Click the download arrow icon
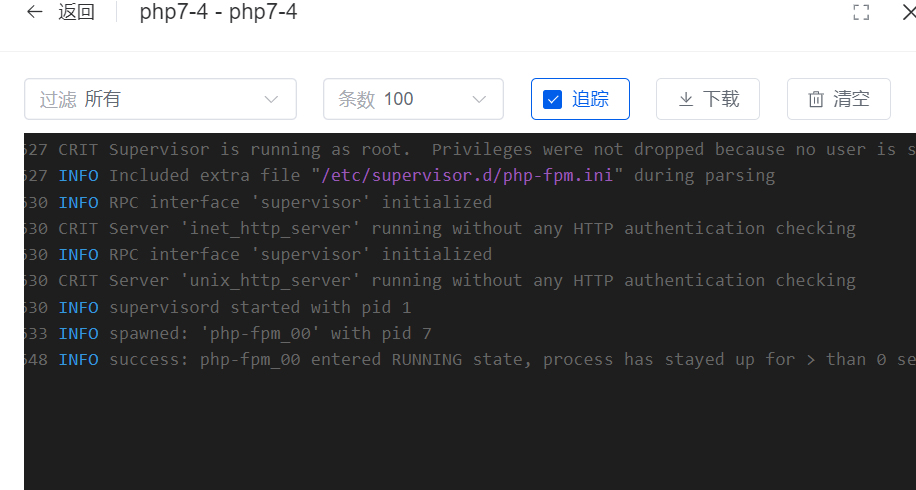This screenshot has height=490, width=916. coord(686,99)
